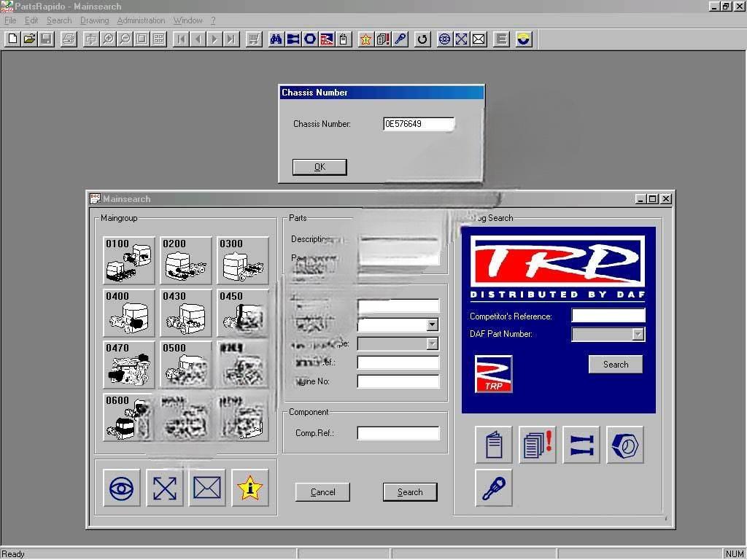Viewport: 747px width, 560px height.
Task: Open the document with red exclamation icon
Action: [x=538, y=445]
